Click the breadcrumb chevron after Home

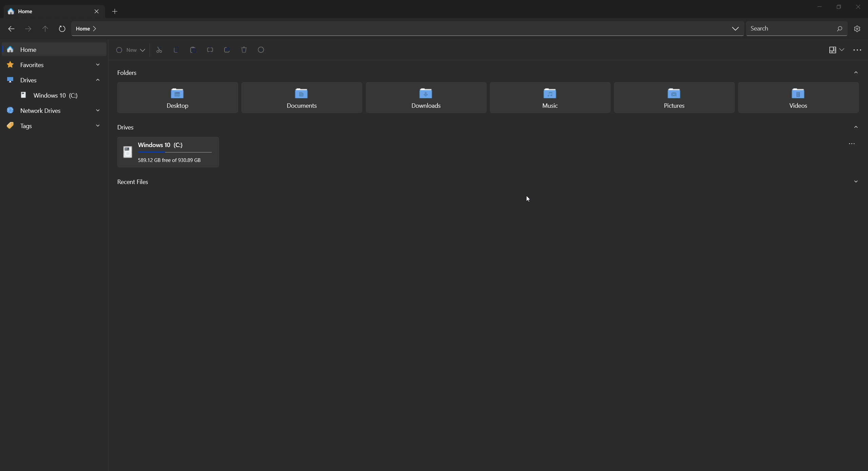(x=95, y=29)
